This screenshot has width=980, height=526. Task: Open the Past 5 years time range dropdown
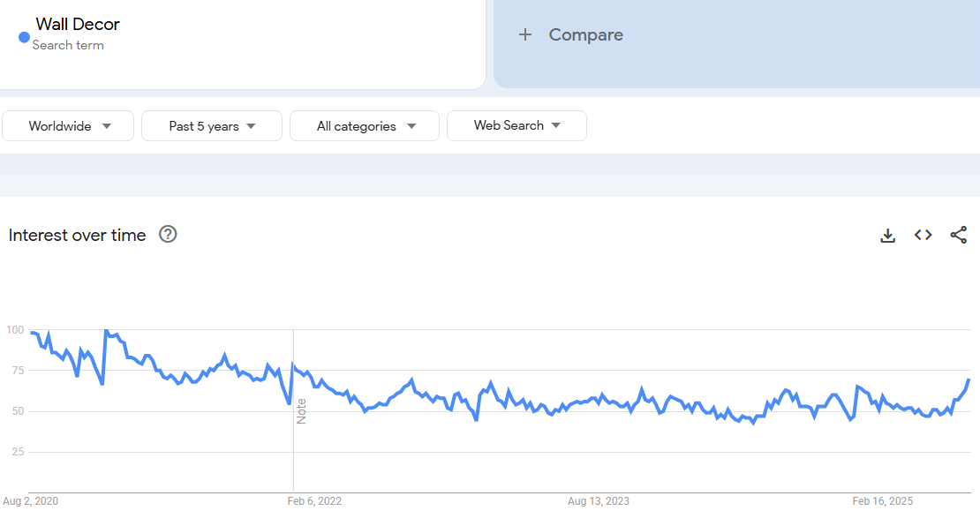(212, 126)
